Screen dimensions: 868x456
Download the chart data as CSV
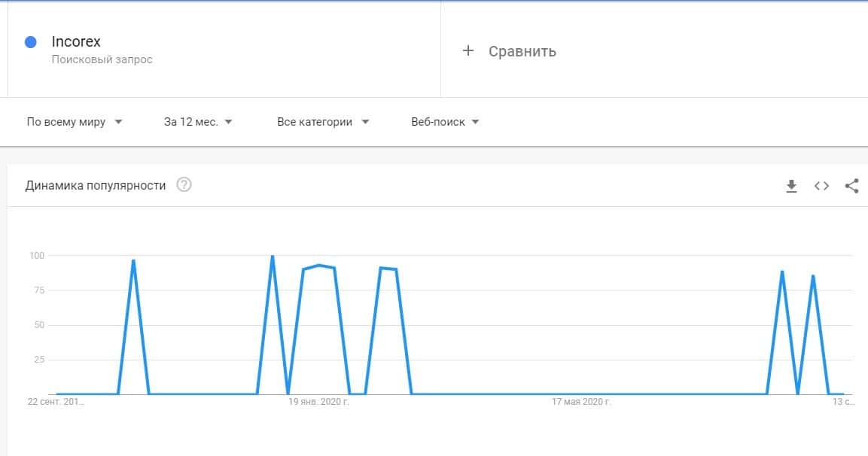(x=791, y=186)
